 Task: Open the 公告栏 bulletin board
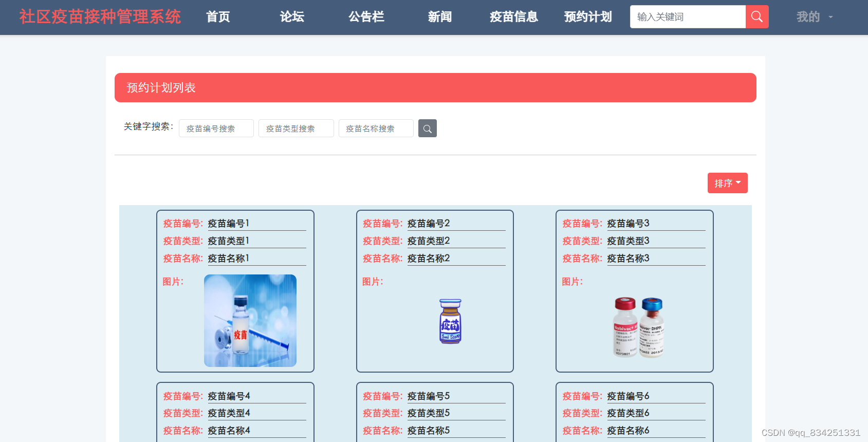tap(366, 17)
